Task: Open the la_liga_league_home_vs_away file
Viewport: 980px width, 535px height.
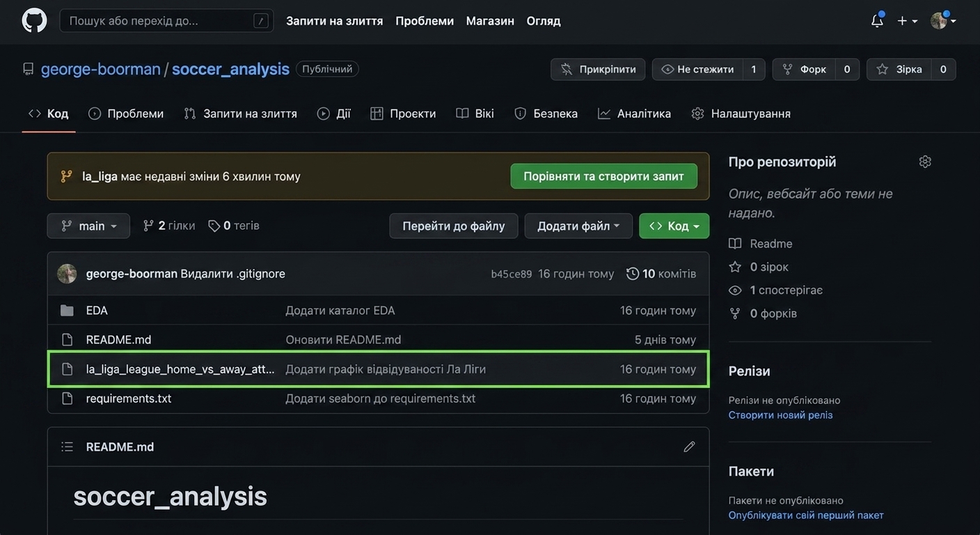Action: [x=180, y=369]
